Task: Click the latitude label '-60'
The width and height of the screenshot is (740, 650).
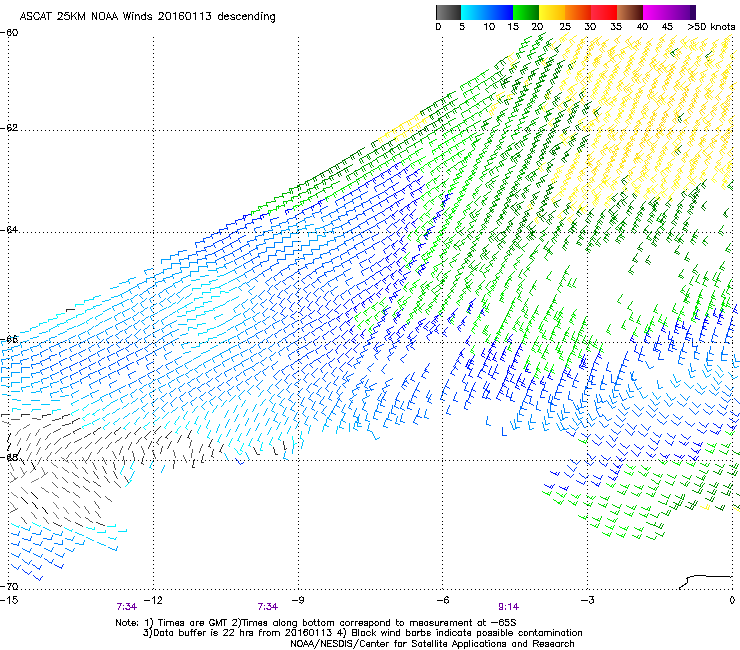Action: tap(10, 33)
